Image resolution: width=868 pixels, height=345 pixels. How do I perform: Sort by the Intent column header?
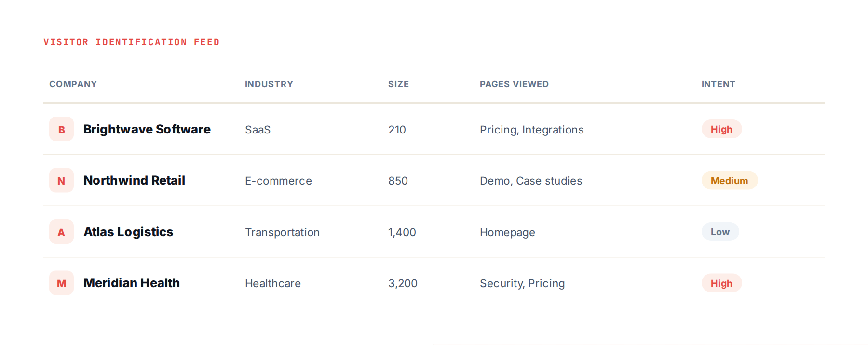click(718, 84)
